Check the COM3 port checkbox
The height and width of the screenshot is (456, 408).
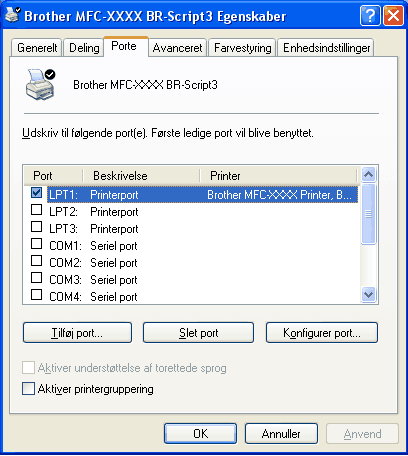[36, 278]
